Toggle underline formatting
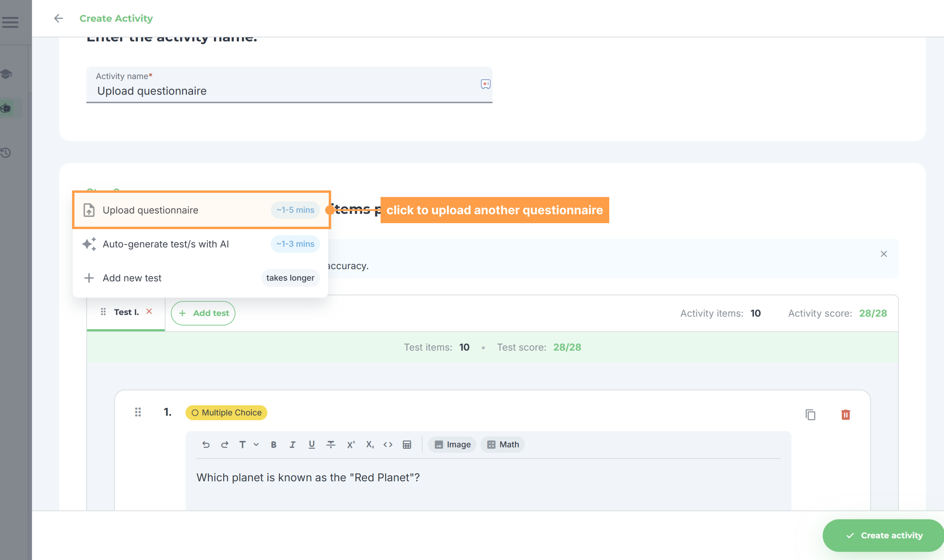Viewport: 944px width, 560px height. point(311,445)
